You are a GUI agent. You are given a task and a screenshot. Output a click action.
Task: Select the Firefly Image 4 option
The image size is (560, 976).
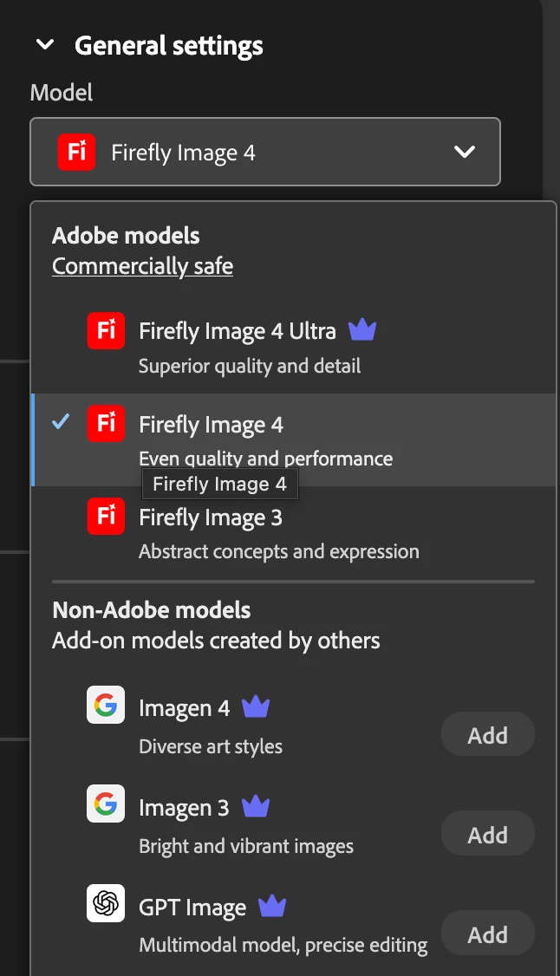coord(212,425)
